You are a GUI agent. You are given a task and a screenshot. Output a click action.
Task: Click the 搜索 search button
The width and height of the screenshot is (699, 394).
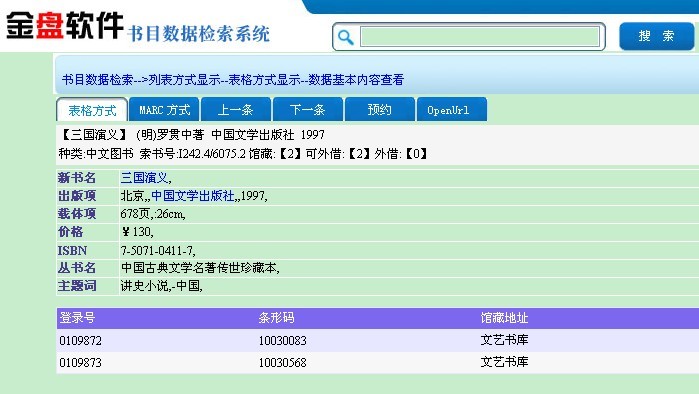pyautogui.click(x=656, y=36)
